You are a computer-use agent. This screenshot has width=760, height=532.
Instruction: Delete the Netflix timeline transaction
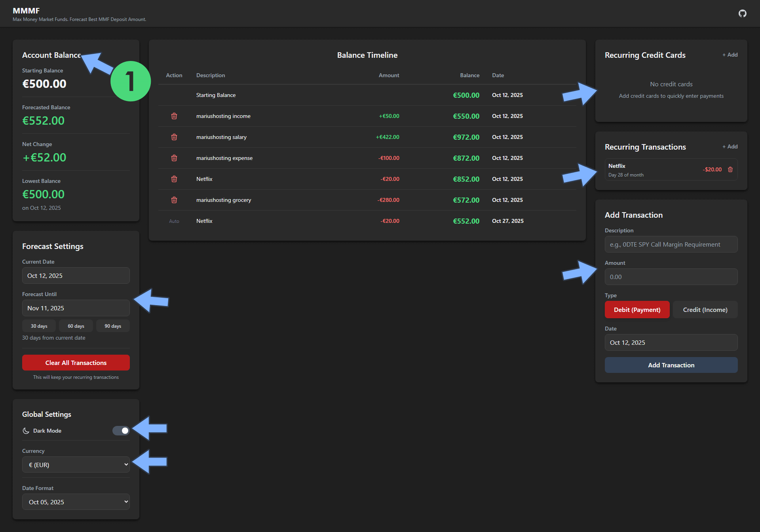coord(174,179)
